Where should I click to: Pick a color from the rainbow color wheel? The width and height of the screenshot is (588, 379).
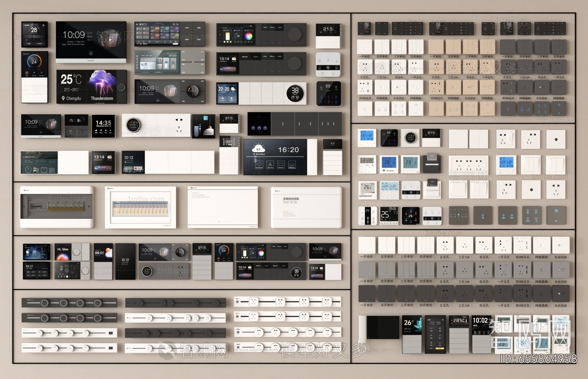249,36
